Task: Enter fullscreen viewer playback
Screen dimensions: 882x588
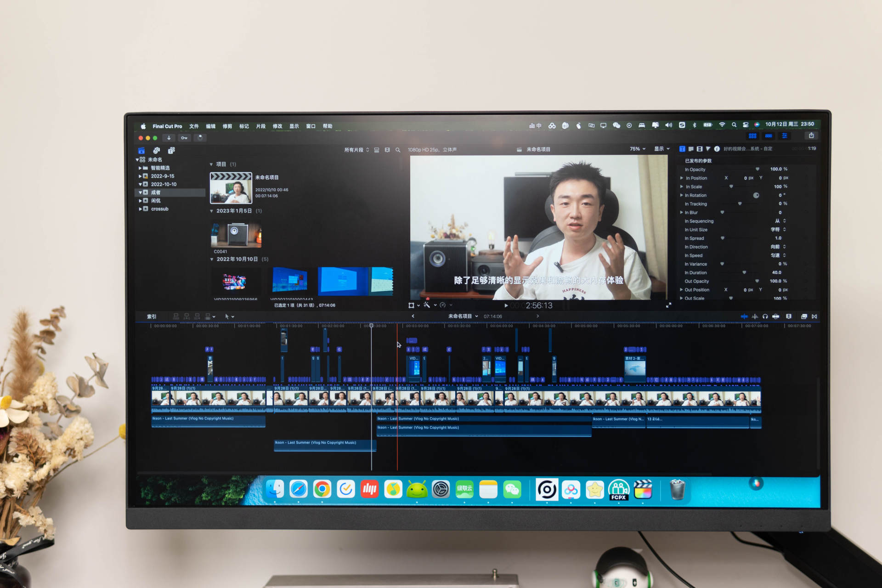Action: [668, 305]
